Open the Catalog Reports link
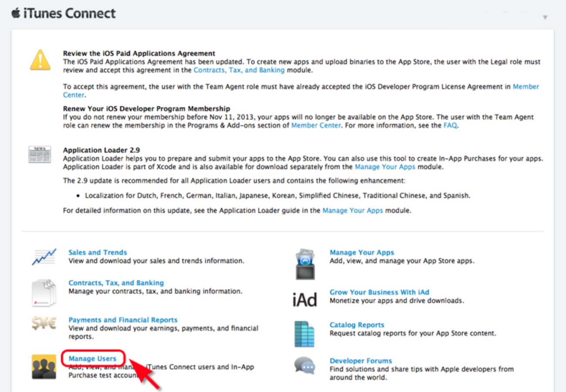This screenshot has height=392, width=566. coord(357,325)
